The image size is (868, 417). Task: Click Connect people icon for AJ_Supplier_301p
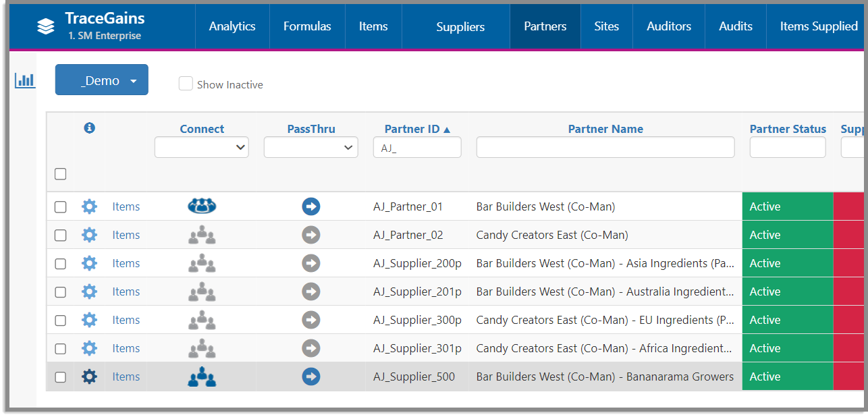202,348
